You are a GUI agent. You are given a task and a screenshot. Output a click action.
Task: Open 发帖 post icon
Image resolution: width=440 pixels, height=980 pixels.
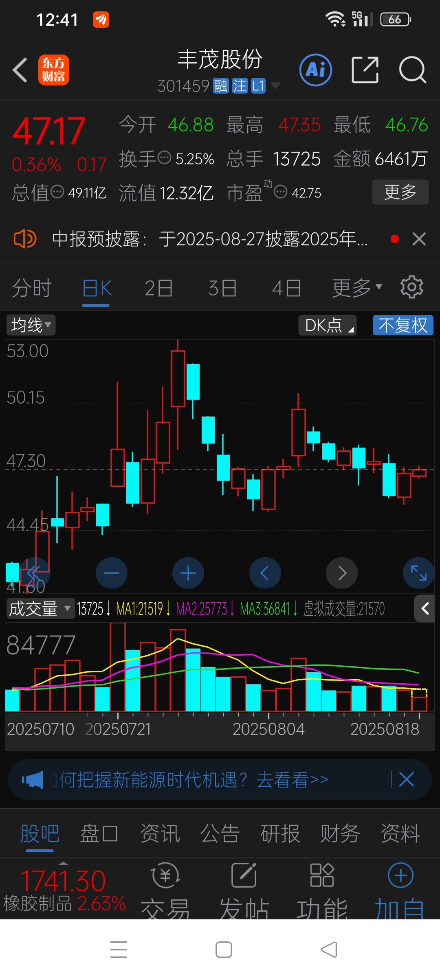click(244, 891)
